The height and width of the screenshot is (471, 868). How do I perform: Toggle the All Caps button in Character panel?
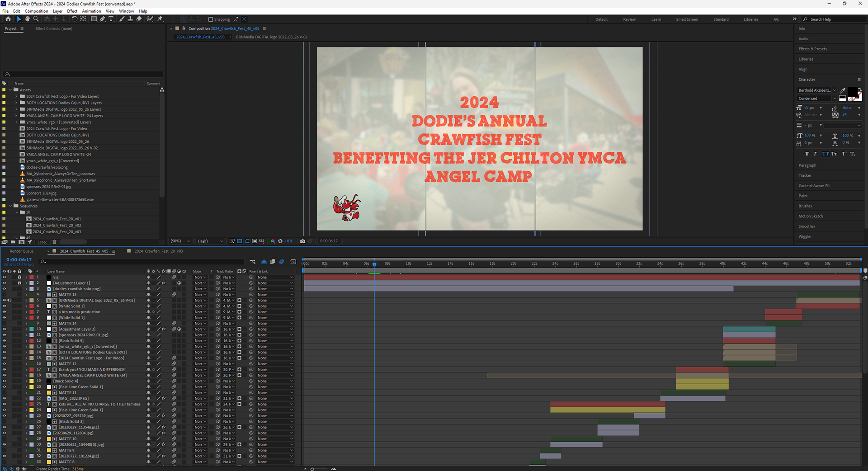(826, 154)
